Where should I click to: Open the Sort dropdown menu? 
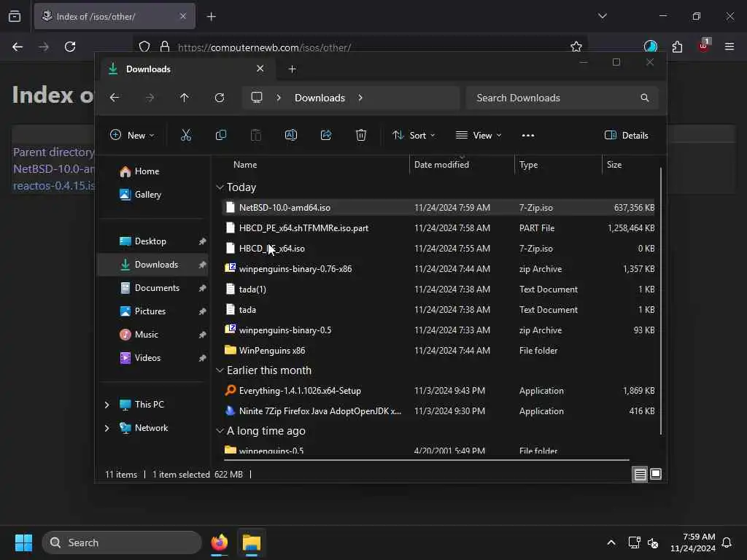[414, 135]
